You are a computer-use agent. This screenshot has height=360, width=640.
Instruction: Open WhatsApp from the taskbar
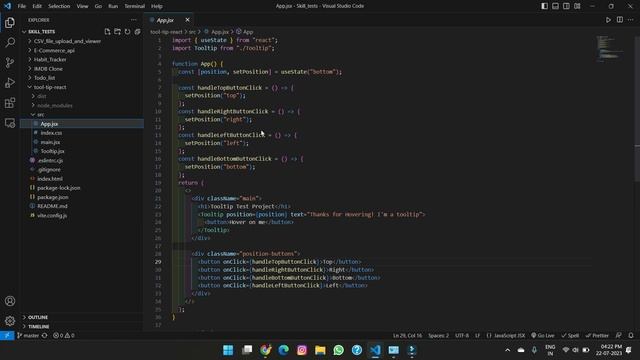click(338, 350)
